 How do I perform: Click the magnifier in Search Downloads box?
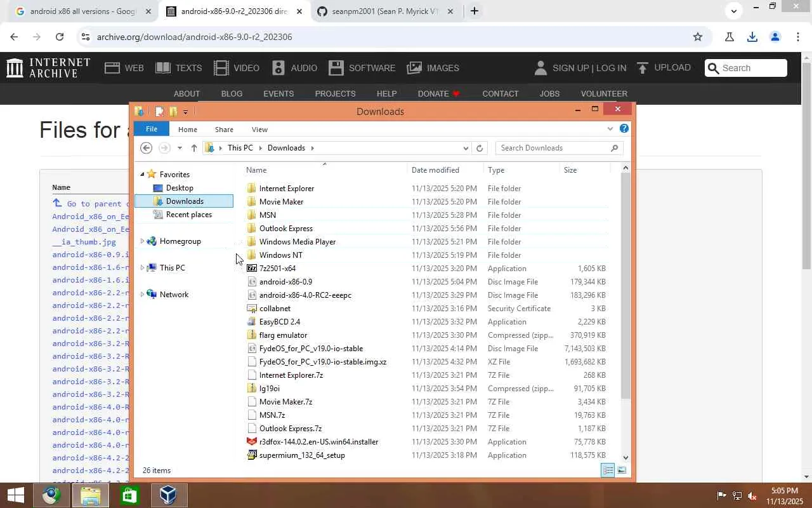pyautogui.click(x=614, y=148)
